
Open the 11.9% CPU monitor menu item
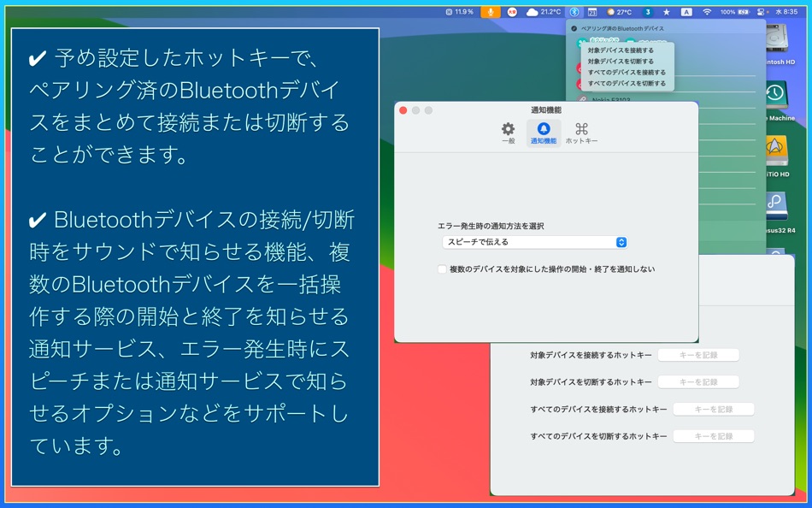pos(459,12)
